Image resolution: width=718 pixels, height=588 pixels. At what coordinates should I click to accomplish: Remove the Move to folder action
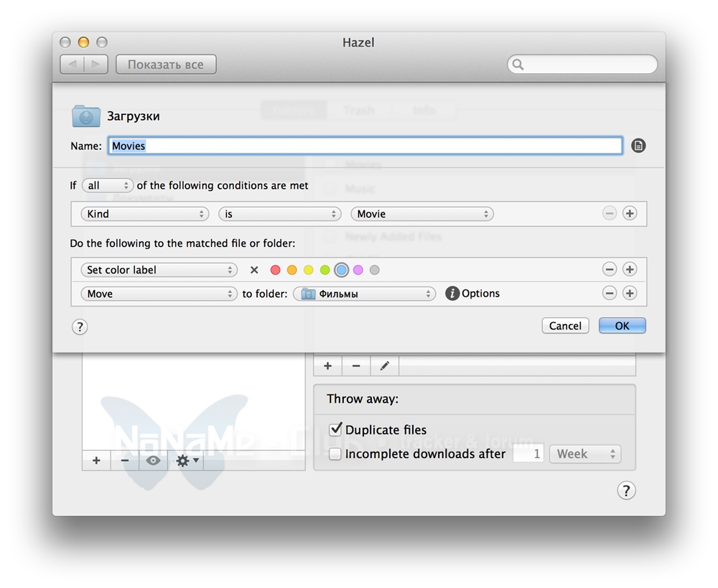point(609,293)
